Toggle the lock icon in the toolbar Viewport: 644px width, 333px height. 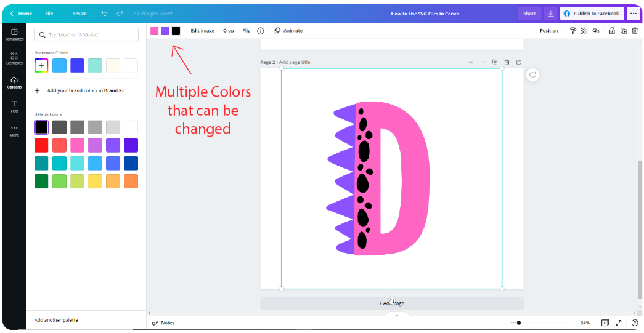pos(611,31)
